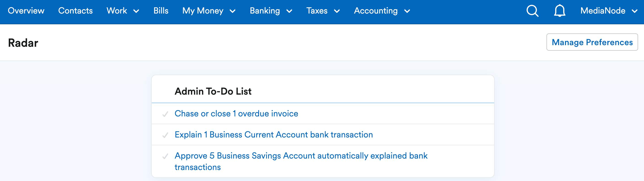The width and height of the screenshot is (644, 181).
Task: Tick the checkmark beside overdue invoice task
Action: pyautogui.click(x=165, y=114)
